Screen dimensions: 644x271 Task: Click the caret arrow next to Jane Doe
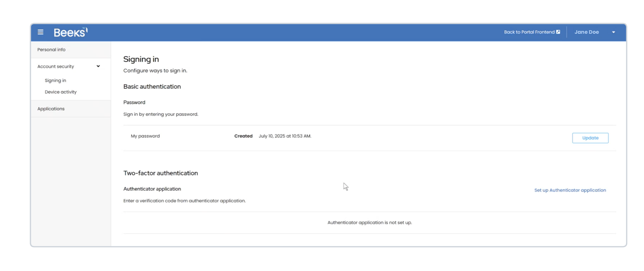[x=613, y=32]
